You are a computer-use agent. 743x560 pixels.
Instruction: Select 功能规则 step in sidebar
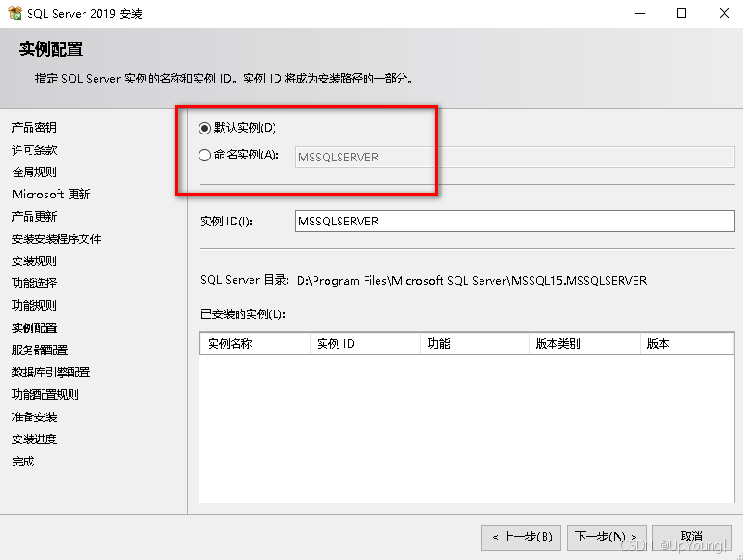coord(34,306)
